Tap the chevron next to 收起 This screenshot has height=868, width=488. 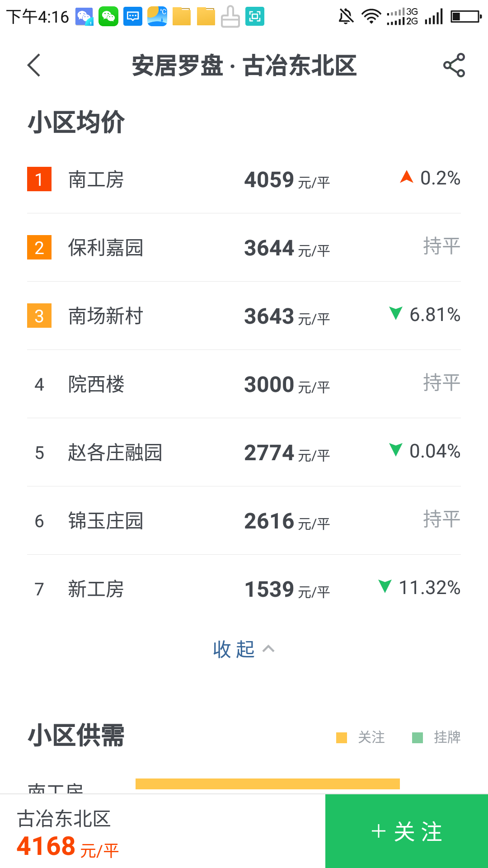(x=269, y=649)
